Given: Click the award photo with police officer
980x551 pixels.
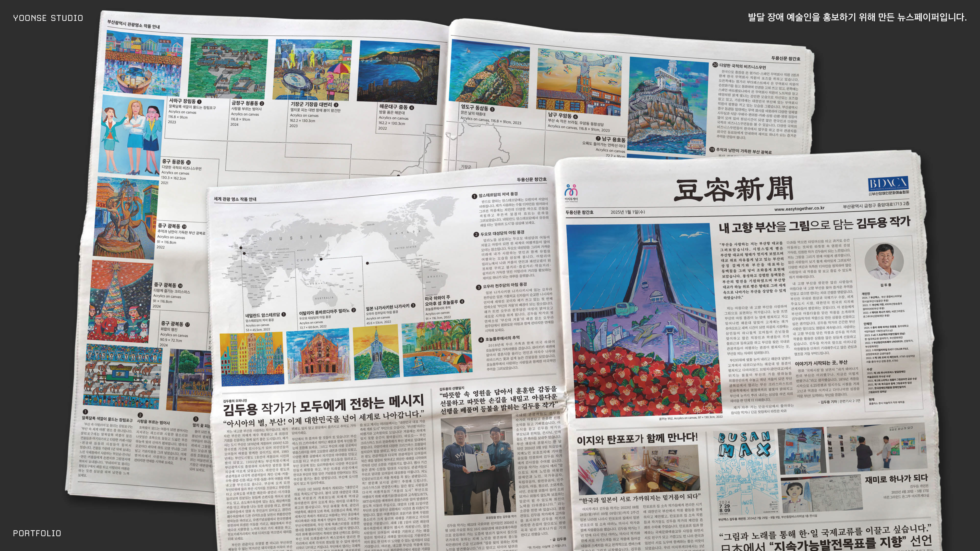Looking at the screenshot, I should 478,466.
